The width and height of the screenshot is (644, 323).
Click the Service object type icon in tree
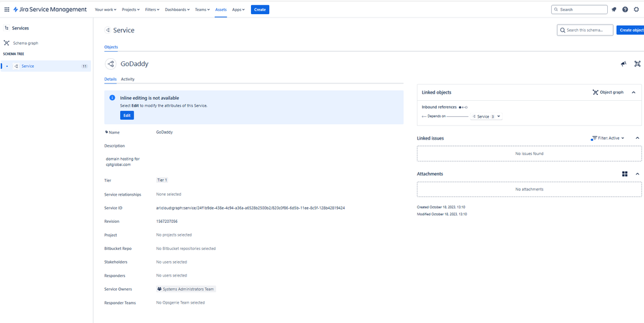pos(16,66)
